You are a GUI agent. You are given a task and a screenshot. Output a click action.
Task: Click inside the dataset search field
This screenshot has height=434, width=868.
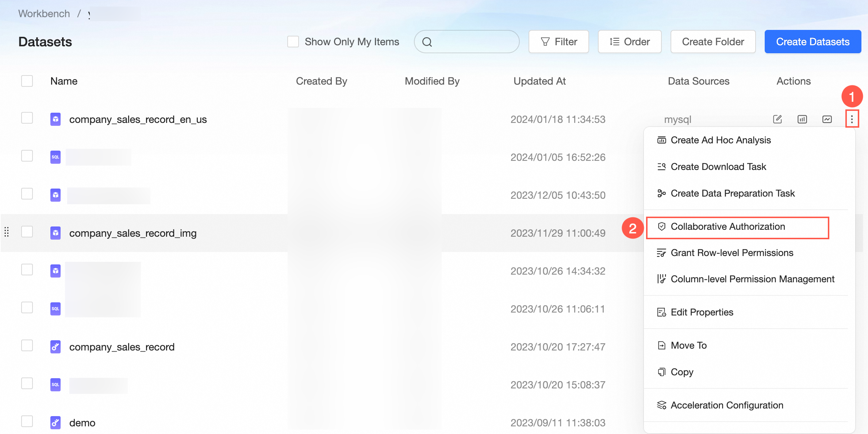[475, 42]
